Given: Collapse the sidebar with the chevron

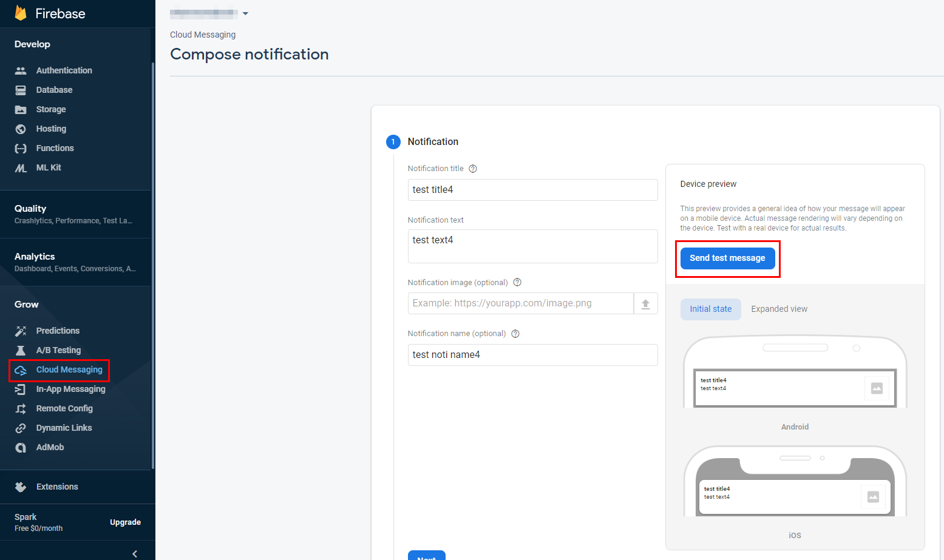Looking at the screenshot, I should coord(135,553).
